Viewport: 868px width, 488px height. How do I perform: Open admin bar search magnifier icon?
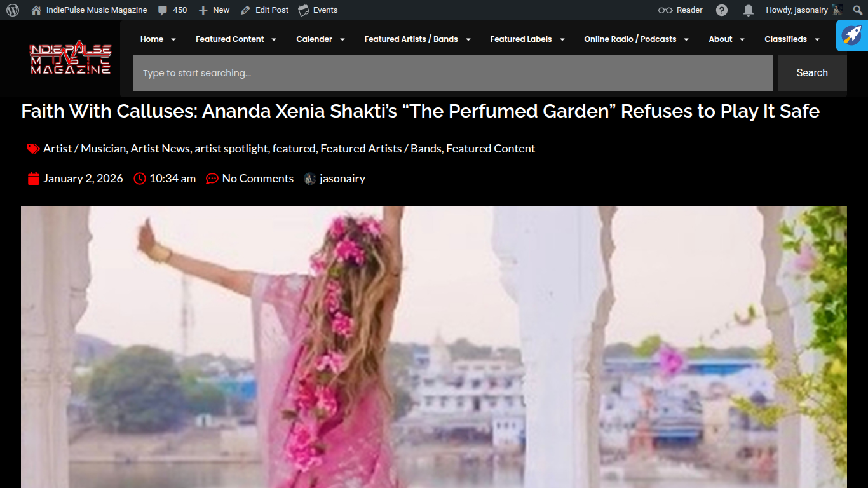click(x=858, y=10)
